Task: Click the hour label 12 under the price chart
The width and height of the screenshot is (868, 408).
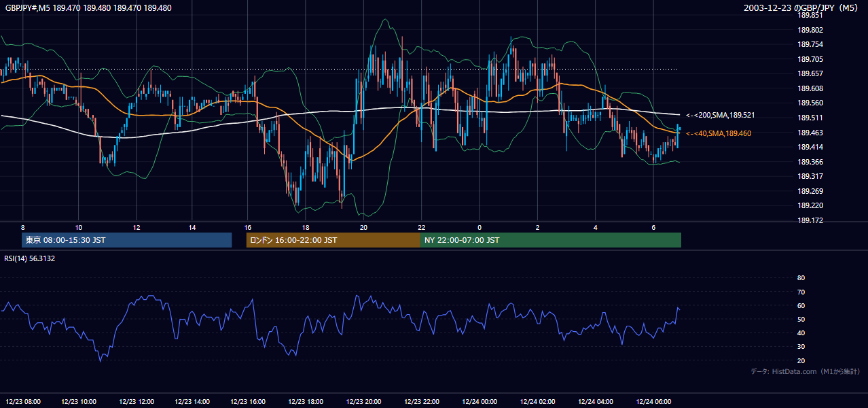Action: pyautogui.click(x=137, y=227)
